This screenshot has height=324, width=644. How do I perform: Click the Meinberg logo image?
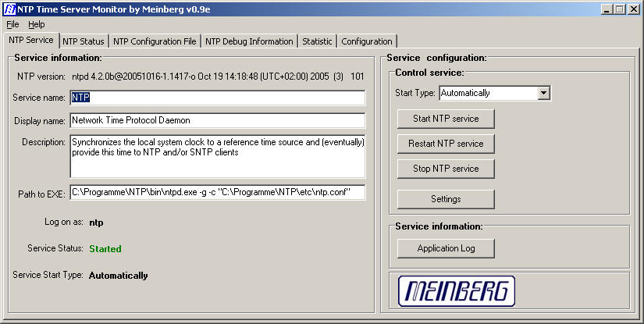(x=457, y=290)
